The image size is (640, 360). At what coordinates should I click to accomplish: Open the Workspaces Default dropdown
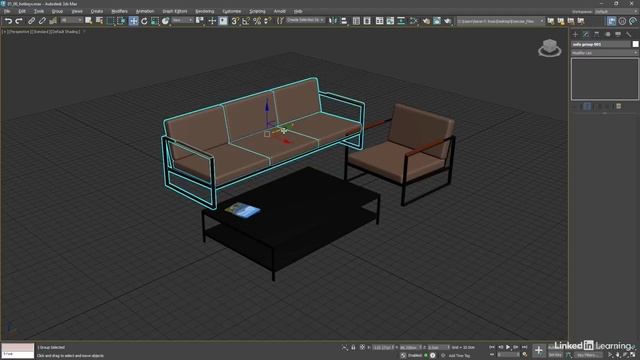pyautogui.click(x=615, y=11)
